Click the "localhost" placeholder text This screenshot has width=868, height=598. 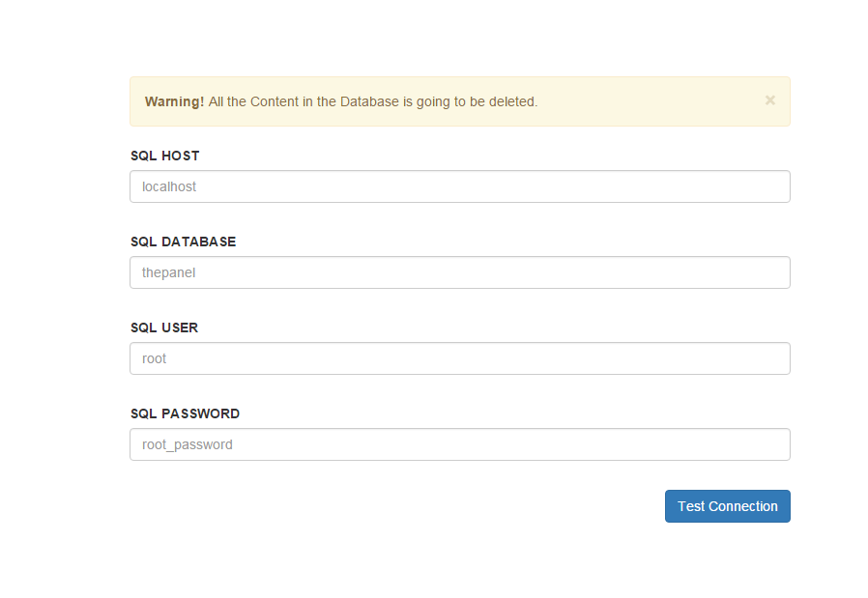pyautogui.click(x=169, y=186)
